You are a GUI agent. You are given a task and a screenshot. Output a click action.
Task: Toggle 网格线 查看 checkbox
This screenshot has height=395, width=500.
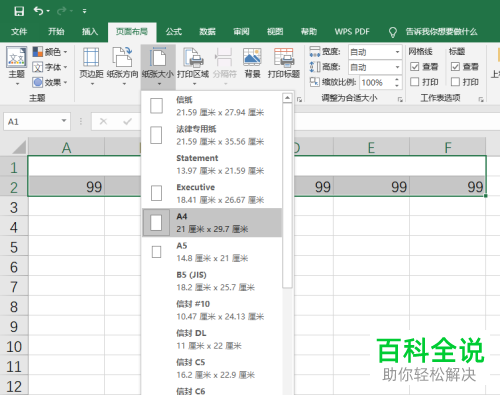(414, 67)
